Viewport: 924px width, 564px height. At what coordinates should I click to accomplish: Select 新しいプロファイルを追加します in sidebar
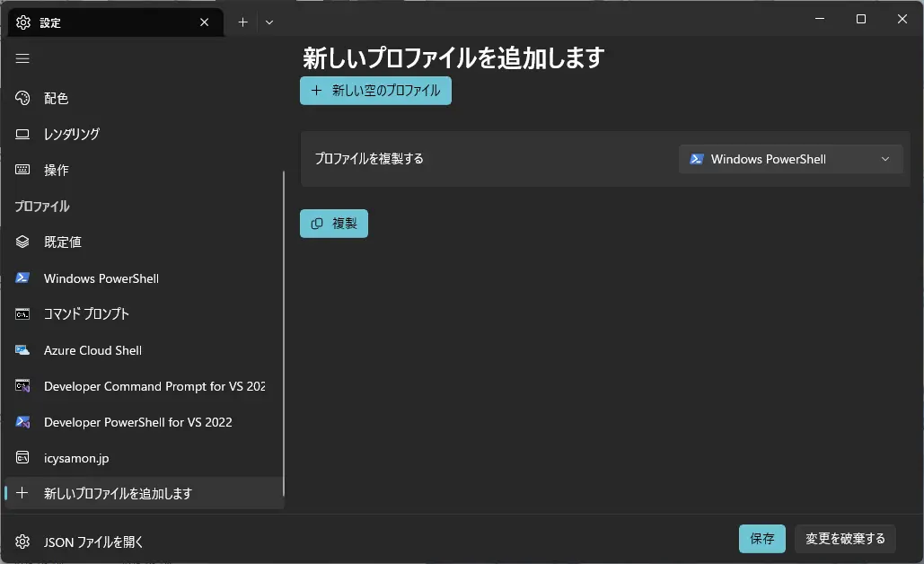tap(144, 493)
